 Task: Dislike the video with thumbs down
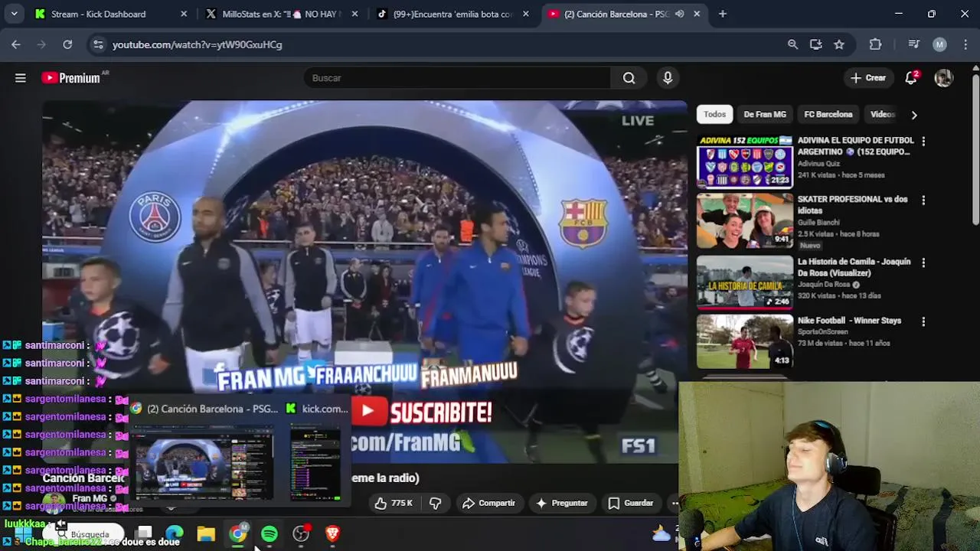coord(435,503)
